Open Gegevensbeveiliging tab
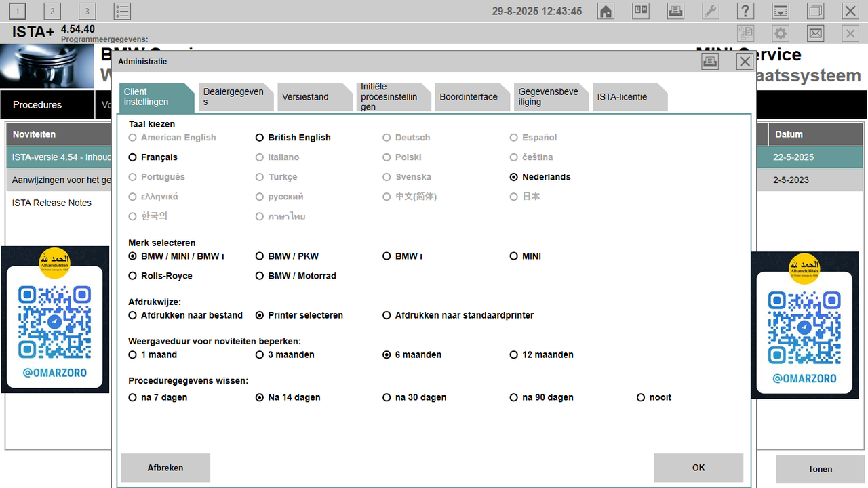Image resolution: width=868 pixels, height=488 pixels. click(x=551, y=98)
